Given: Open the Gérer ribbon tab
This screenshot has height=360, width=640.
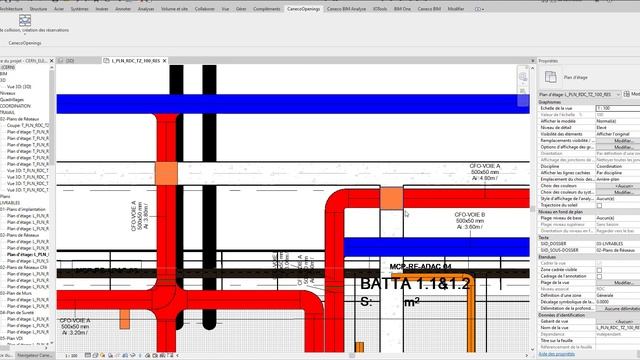Looking at the screenshot, I should coord(241,9).
